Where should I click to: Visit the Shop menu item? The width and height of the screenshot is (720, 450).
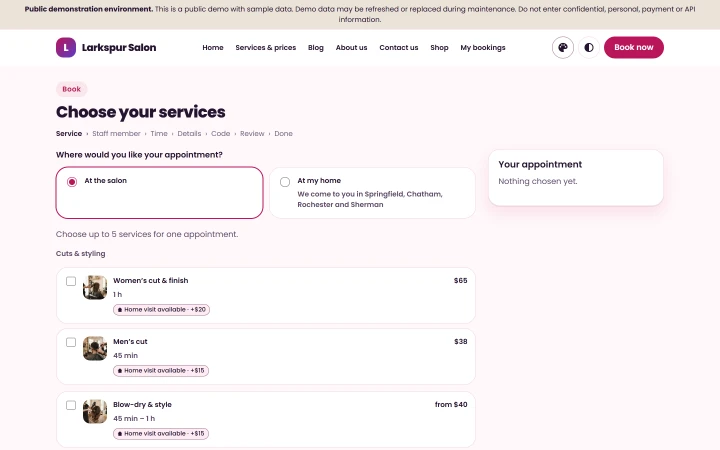439,47
